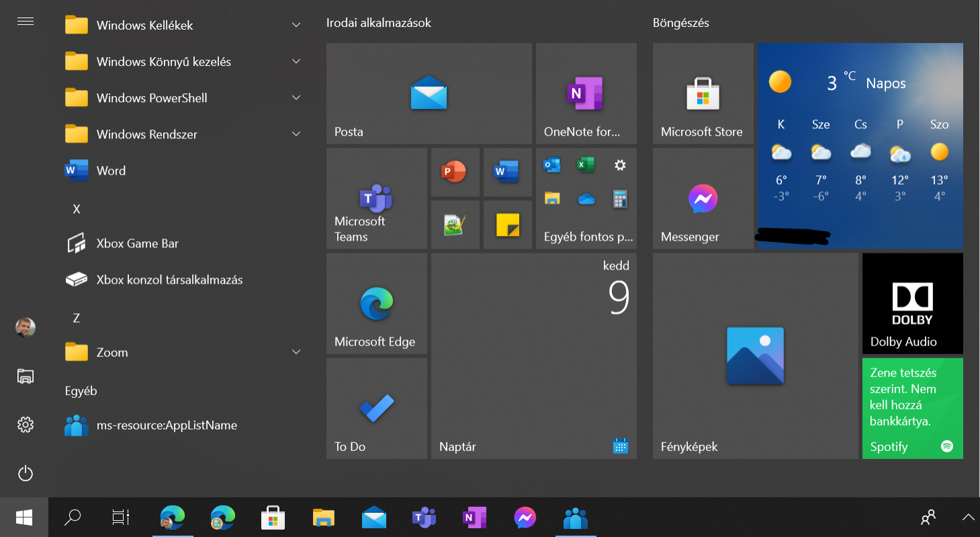The width and height of the screenshot is (980, 537).
Task: Open the PowerPoint tile
Action: 455,172
